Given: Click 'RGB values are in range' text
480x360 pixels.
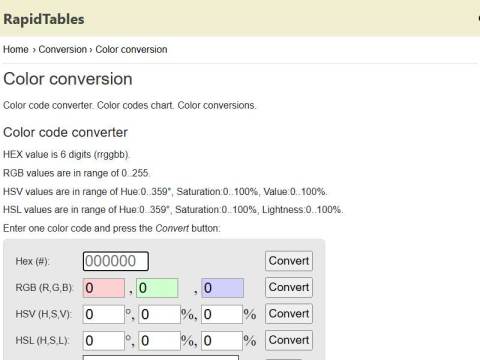Looking at the screenshot, I should (77, 173).
